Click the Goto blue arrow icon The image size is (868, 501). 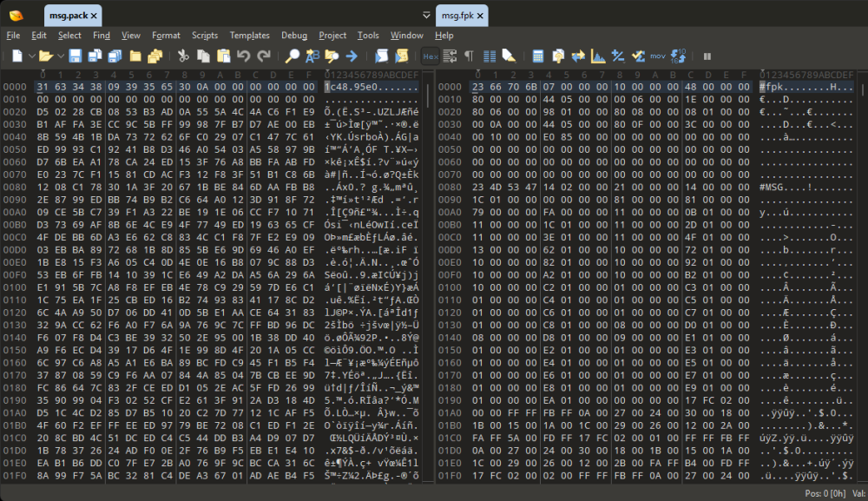click(x=352, y=56)
